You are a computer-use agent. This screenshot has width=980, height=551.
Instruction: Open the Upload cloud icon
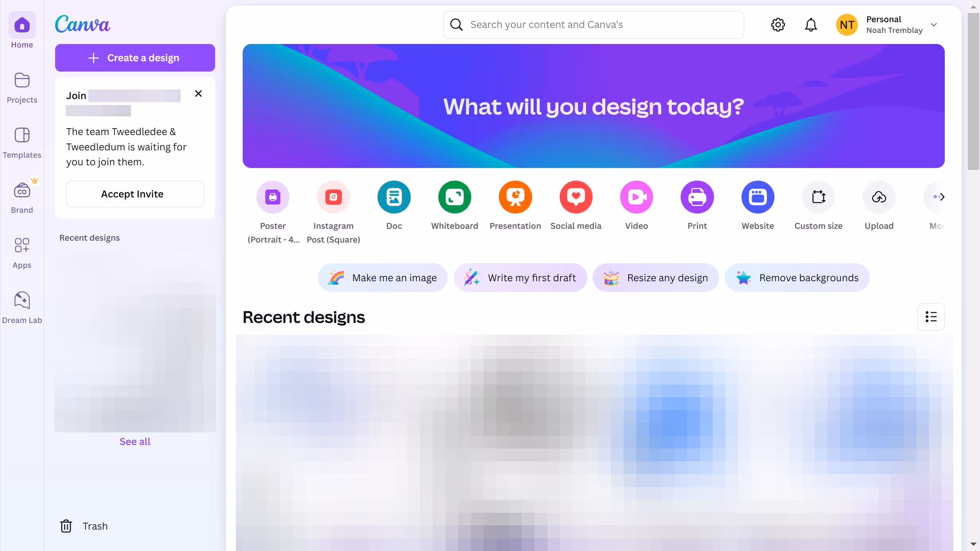[x=879, y=197]
